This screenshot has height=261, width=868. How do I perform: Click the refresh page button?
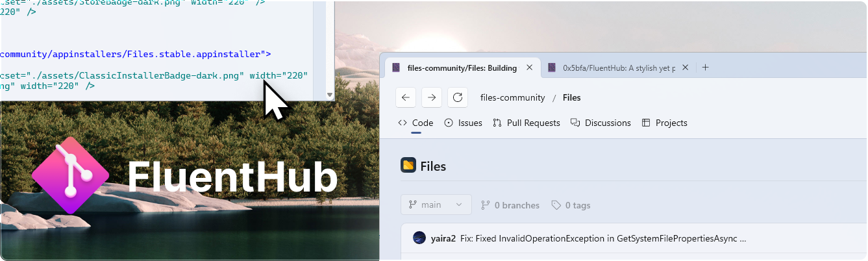[458, 97]
